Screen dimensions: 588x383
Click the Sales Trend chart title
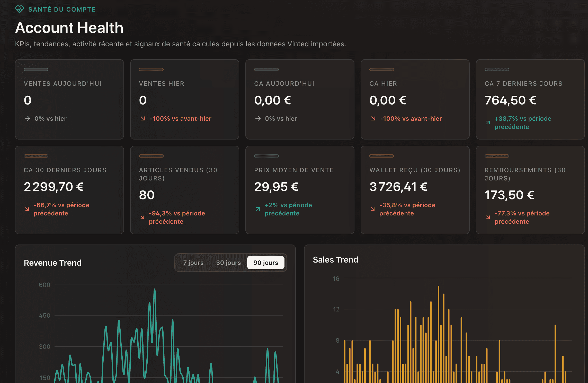tap(335, 260)
